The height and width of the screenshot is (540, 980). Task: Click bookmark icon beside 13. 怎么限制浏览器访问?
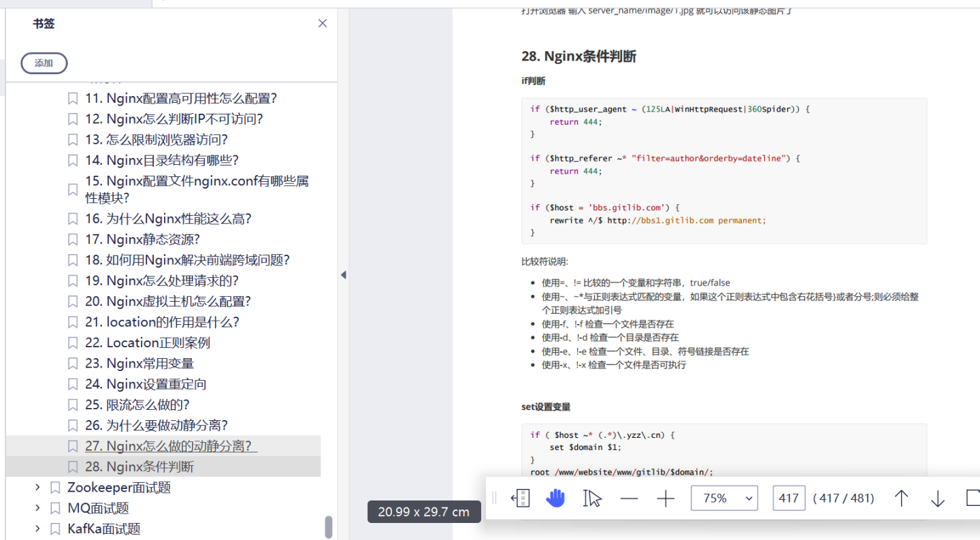pyautogui.click(x=73, y=140)
